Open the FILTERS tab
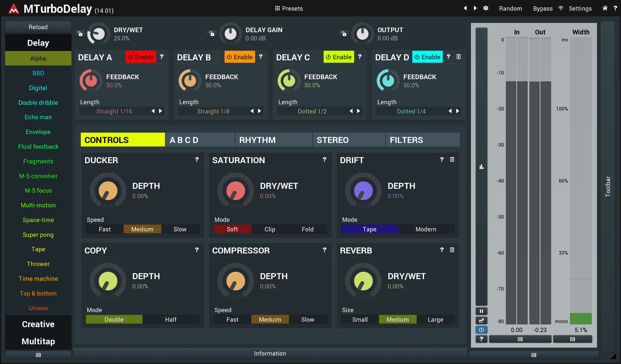 point(406,139)
